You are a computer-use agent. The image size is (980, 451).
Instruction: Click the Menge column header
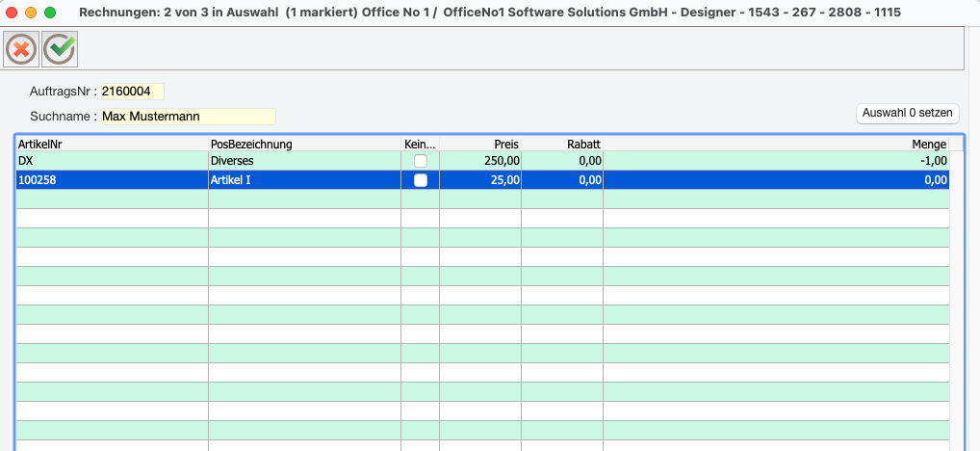[775, 144]
